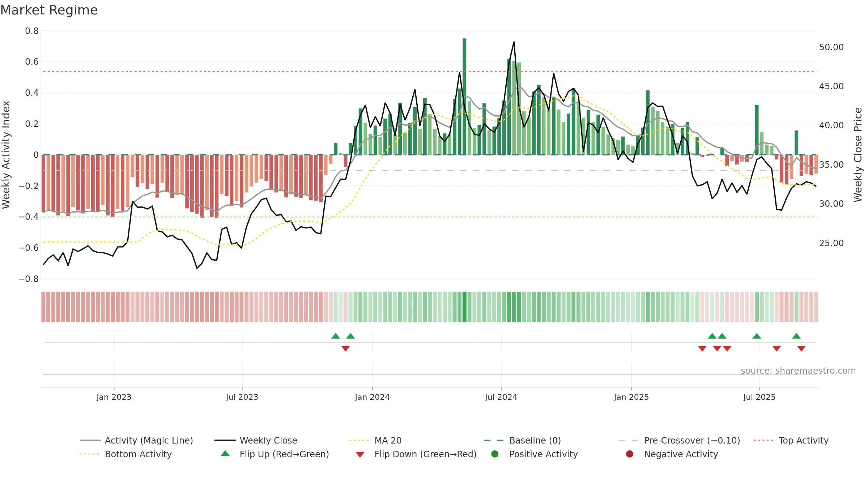This screenshot has width=868, height=488.
Task: Click the Market Regime chart title
Action: point(49,10)
